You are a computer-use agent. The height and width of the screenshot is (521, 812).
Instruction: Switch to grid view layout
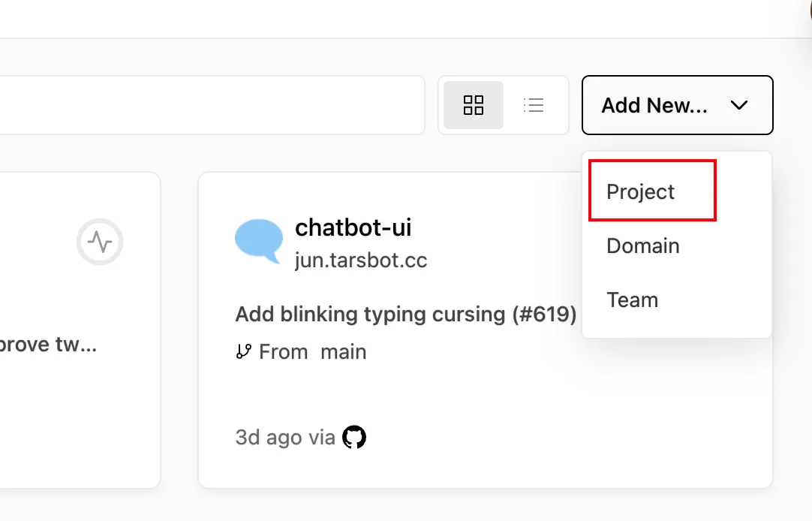coord(474,105)
